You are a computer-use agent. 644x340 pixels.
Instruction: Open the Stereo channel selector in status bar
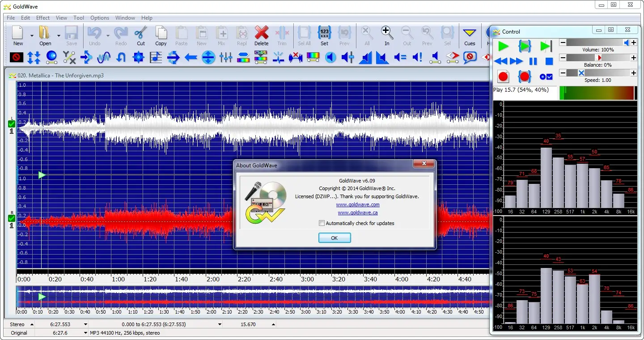(32, 324)
